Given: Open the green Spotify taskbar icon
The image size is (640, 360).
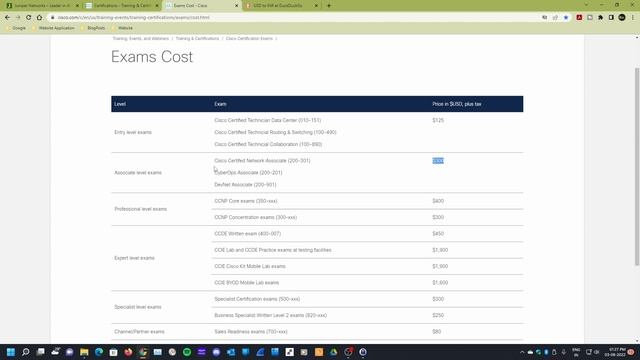Looking at the screenshot, I should (187, 352).
